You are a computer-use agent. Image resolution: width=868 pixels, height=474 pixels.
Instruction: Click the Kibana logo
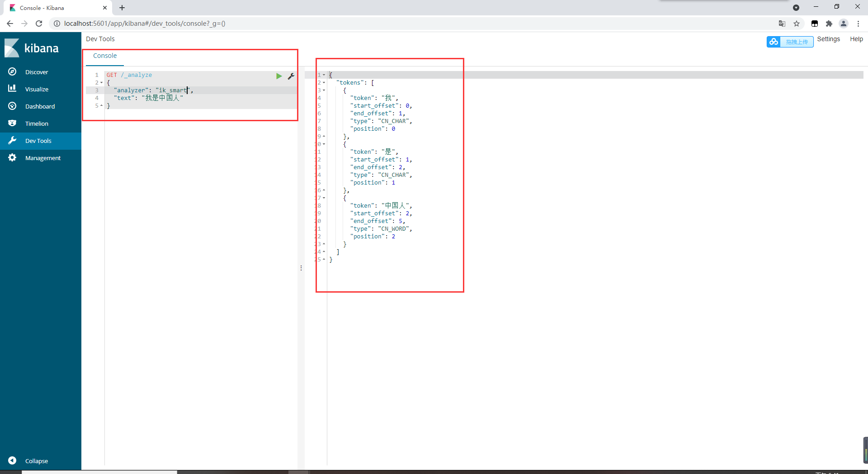(x=32, y=48)
